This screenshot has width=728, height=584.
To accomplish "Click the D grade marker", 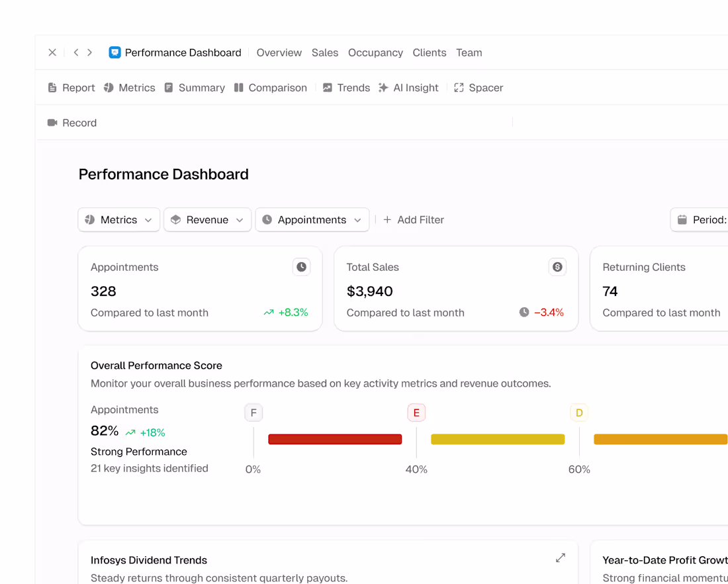I will [x=579, y=413].
